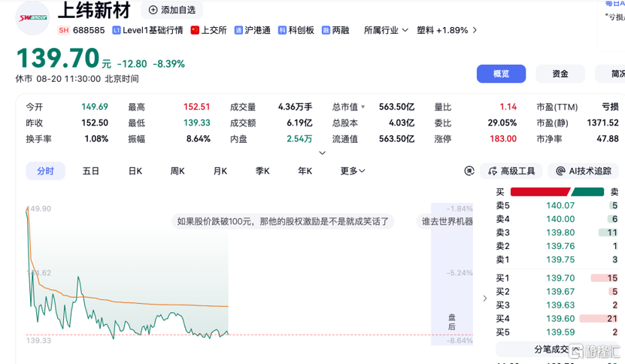Click the 量比 value 1.14
Image resolution: width=625 pixels, height=364 pixels.
coord(508,107)
